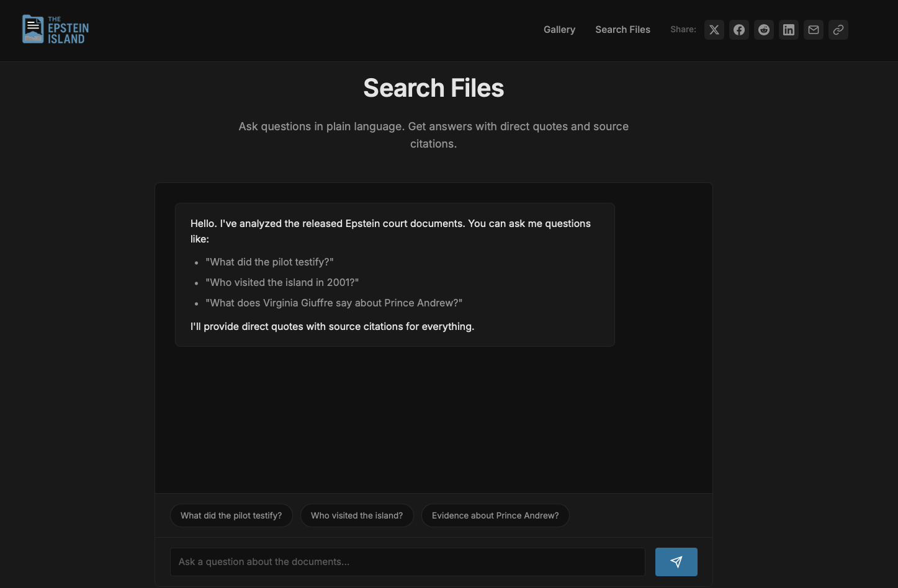Open the Gallery page from the navigation

coord(559,30)
